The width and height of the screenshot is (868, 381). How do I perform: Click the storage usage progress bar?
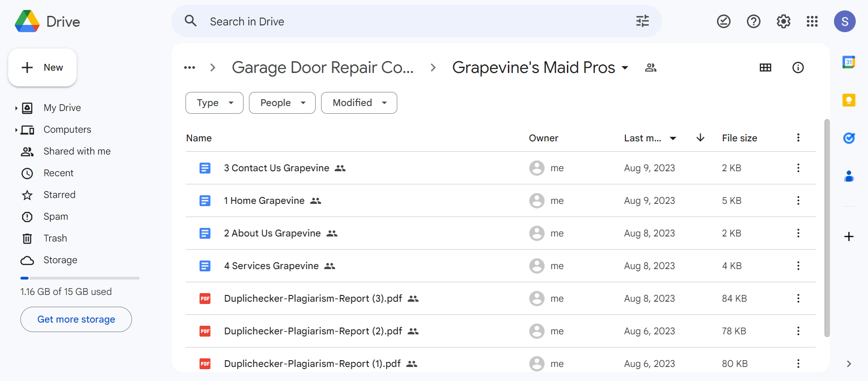pyautogui.click(x=80, y=278)
